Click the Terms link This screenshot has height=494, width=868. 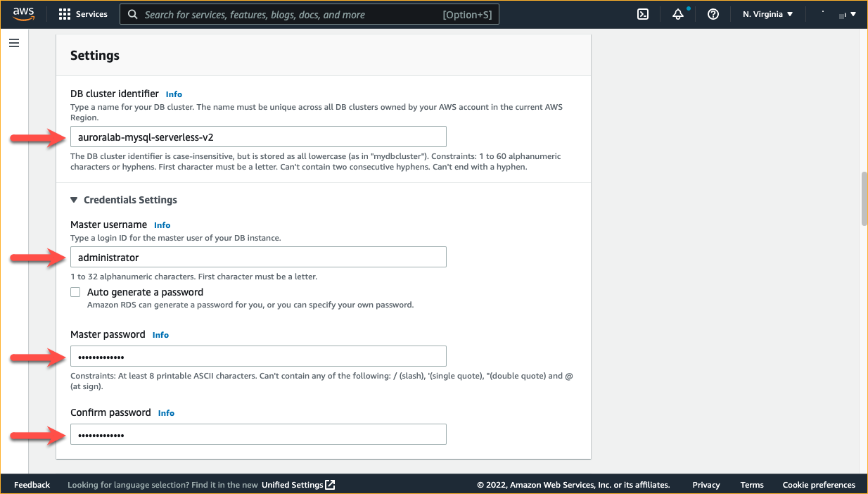(x=751, y=484)
